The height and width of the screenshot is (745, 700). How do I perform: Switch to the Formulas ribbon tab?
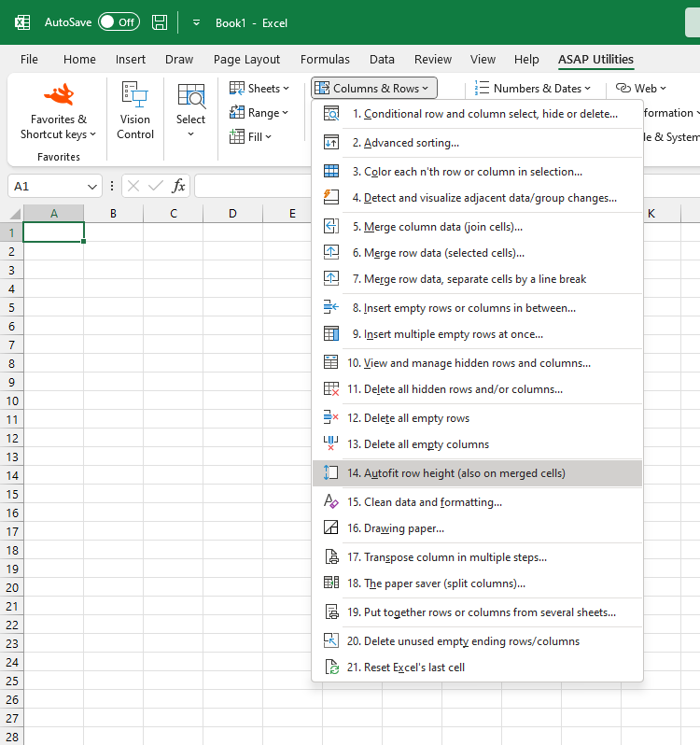coord(325,59)
